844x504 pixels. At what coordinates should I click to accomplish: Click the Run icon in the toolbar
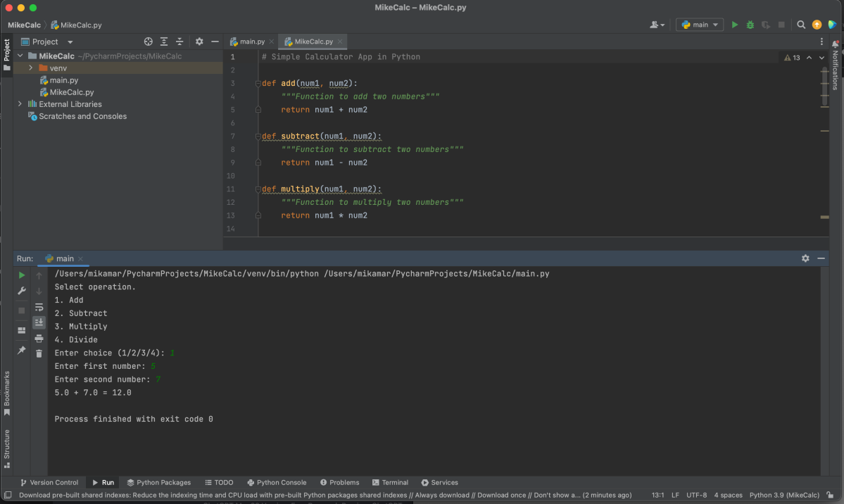[734, 24]
